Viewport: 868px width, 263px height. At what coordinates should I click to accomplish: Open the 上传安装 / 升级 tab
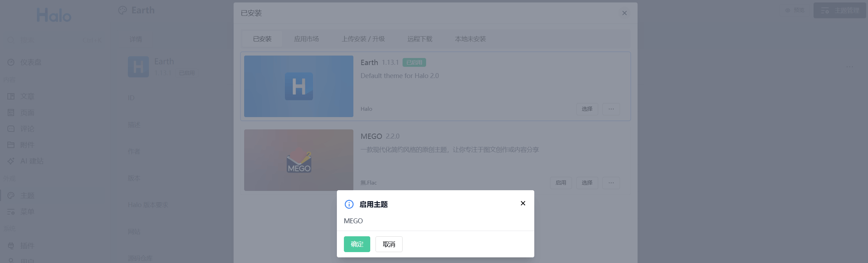(363, 39)
